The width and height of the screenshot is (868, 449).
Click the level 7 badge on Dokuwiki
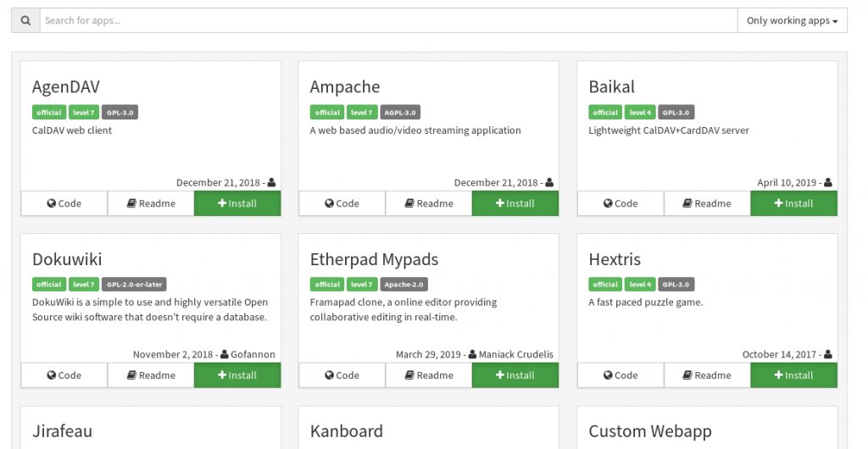[84, 284]
